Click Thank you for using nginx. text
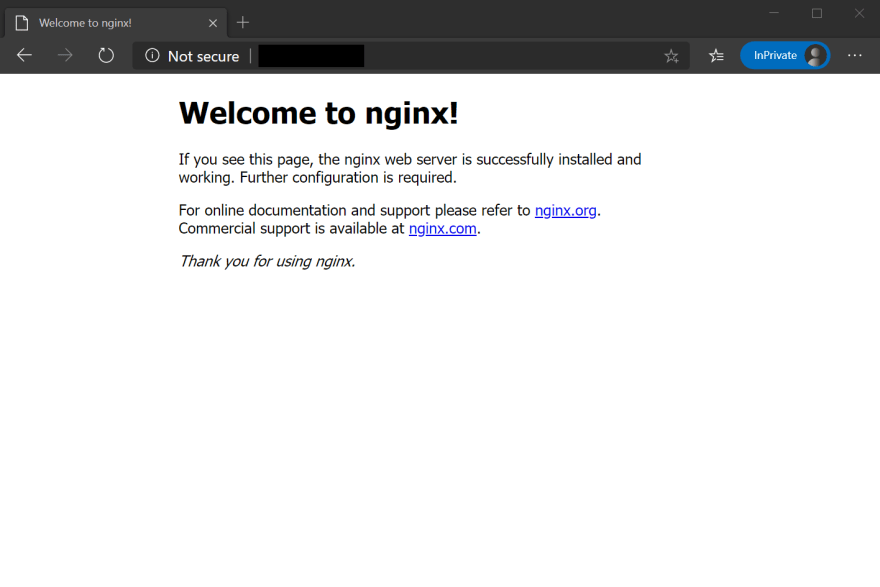Screen dimensions: 880x587 (267, 262)
